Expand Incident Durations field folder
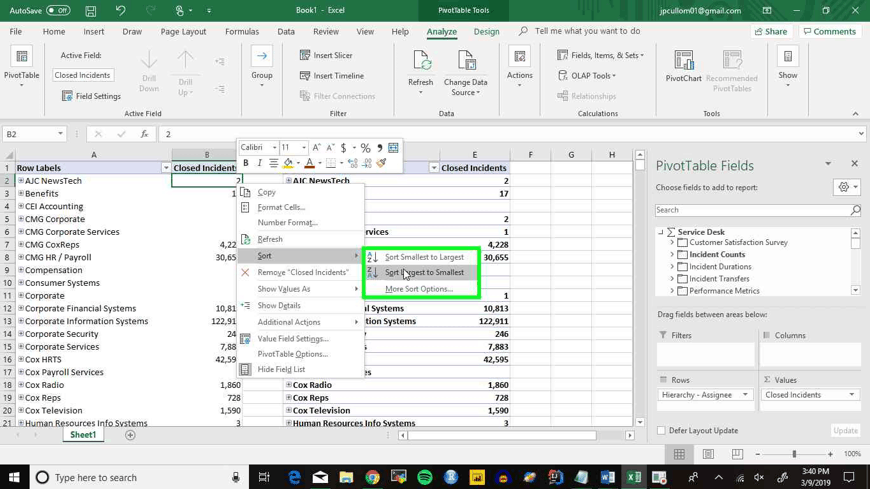This screenshot has width=872, height=490. point(672,266)
